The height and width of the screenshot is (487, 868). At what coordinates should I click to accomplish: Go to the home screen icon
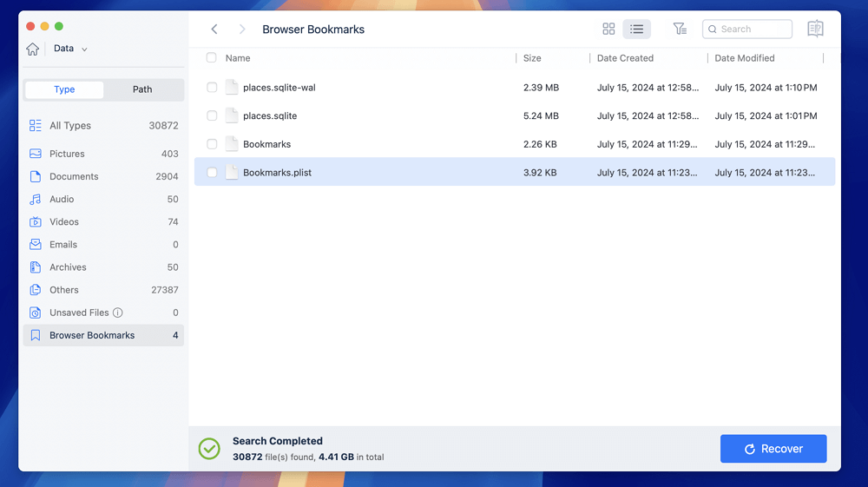pyautogui.click(x=33, y=49)
